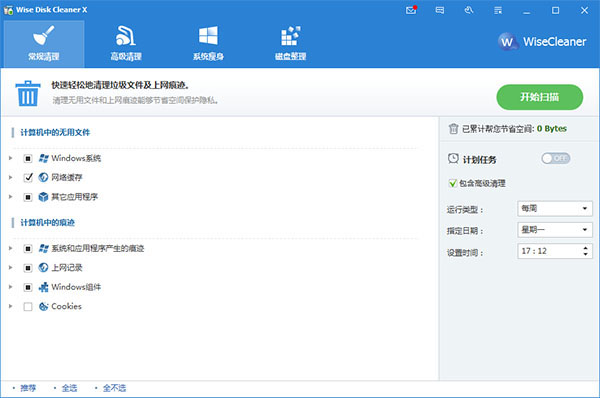Click the WiseCleaner logo

(x=542, y=41)
